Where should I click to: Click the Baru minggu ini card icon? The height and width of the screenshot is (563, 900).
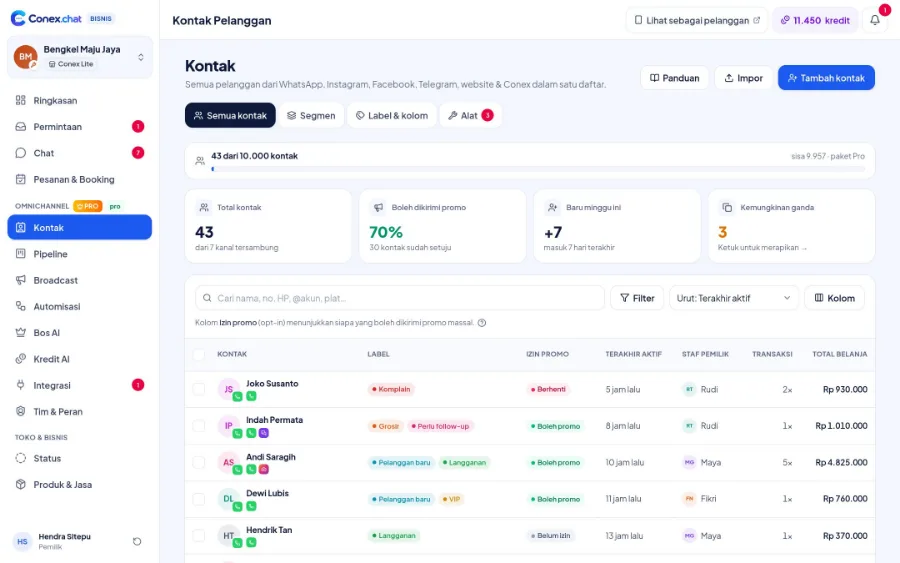point(553,207)
